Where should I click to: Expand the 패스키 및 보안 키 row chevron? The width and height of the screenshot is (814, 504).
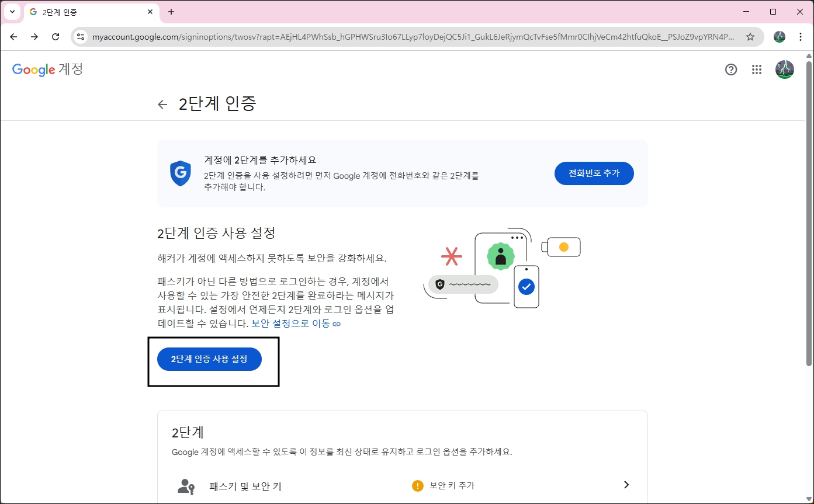tap(625, 485)
